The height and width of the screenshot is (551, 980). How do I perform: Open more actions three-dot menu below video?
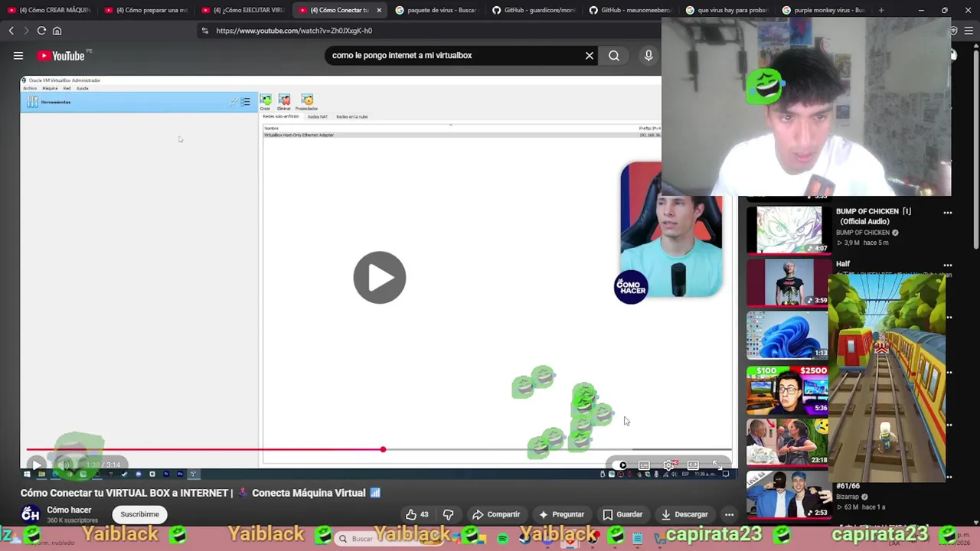tap(730, 514)
